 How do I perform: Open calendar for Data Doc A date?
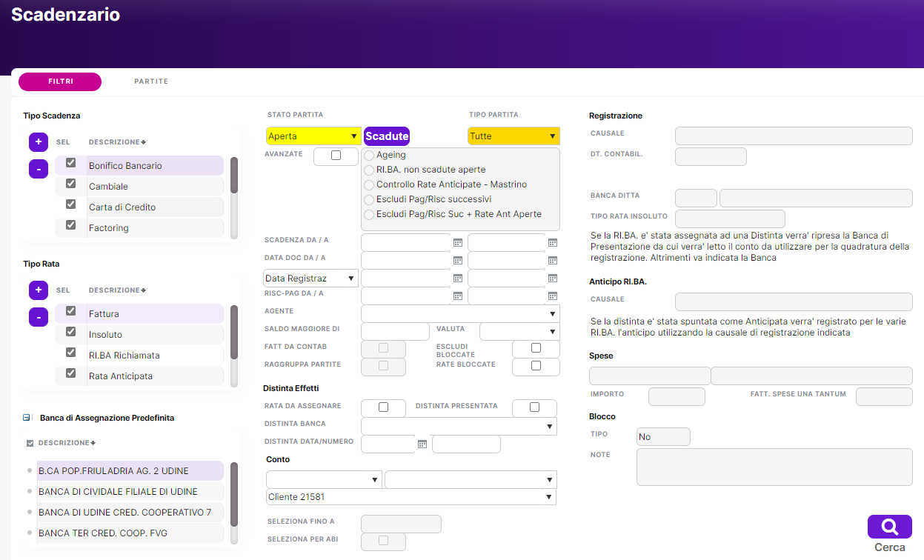[x=553, y=260]
